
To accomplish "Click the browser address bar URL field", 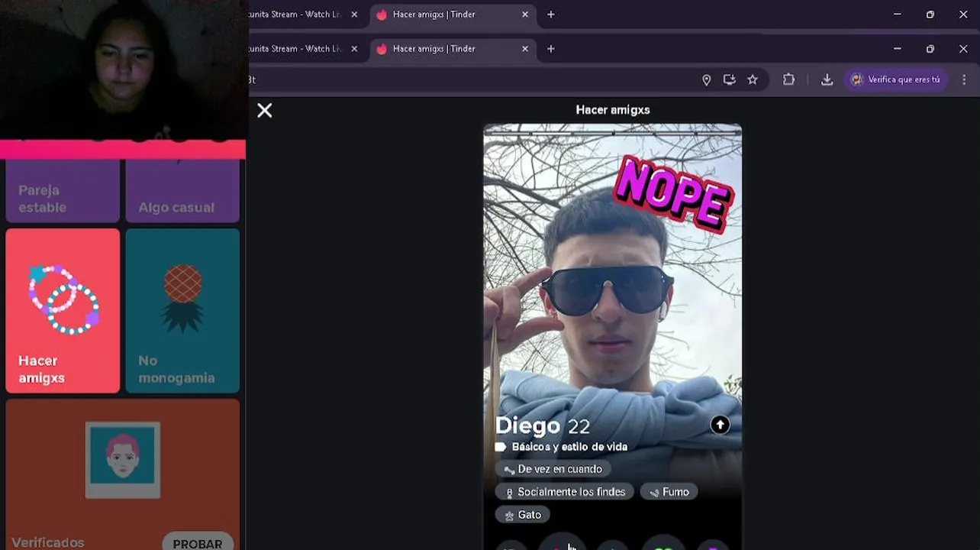I will click(469, 79).
